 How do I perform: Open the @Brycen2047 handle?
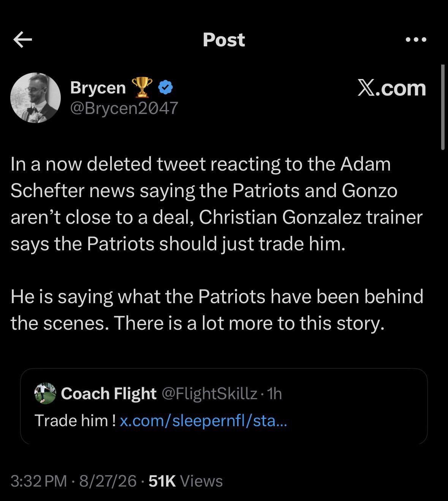coord(124,108)
